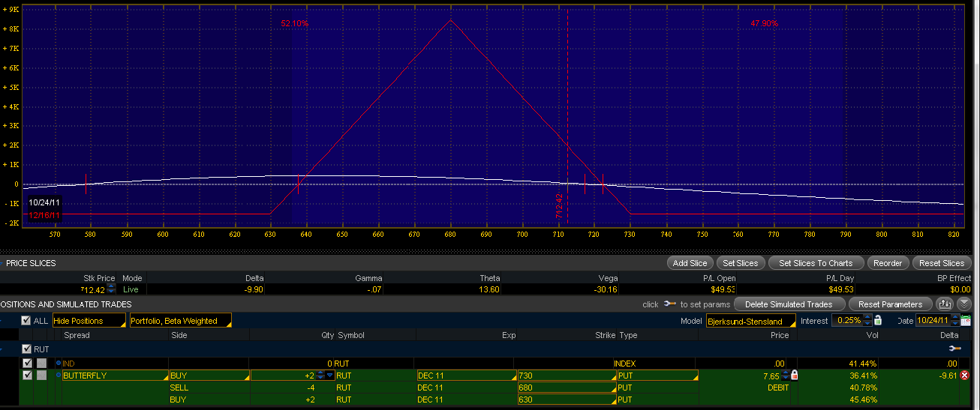Click the blue dot on the BUTTERFLY row

click(59, 375)
